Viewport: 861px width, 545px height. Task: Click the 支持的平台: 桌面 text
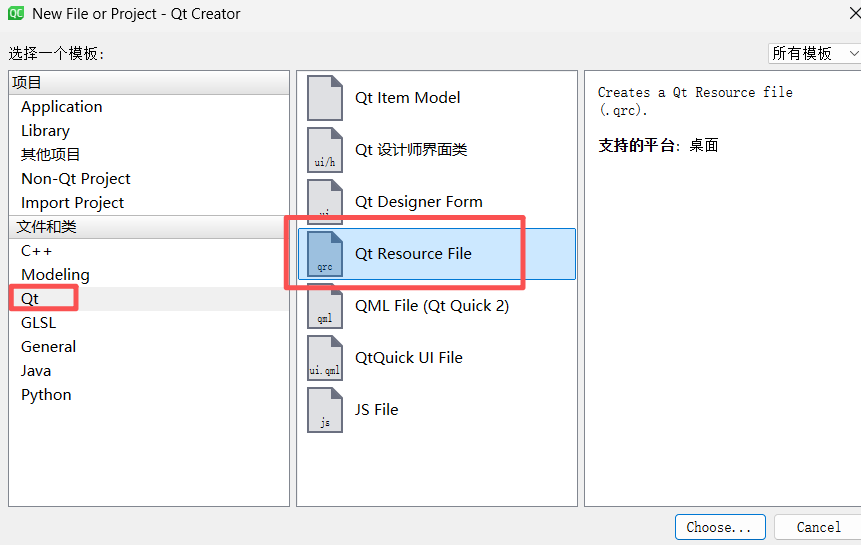(x=658, y=145)
